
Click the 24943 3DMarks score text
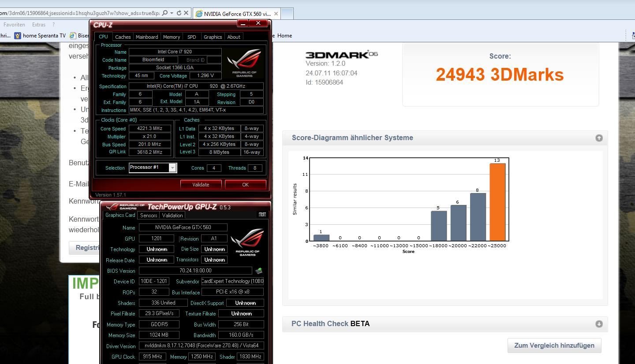(500, 74)
